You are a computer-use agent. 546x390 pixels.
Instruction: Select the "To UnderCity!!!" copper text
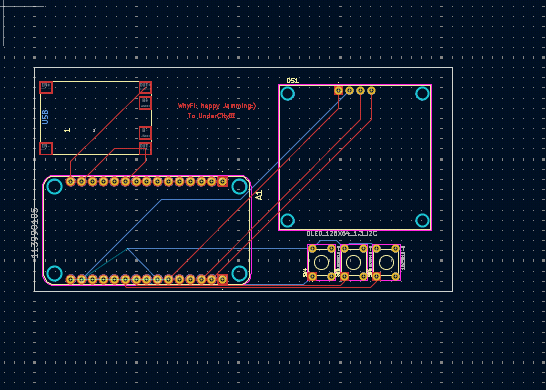[x=211, y=116]
